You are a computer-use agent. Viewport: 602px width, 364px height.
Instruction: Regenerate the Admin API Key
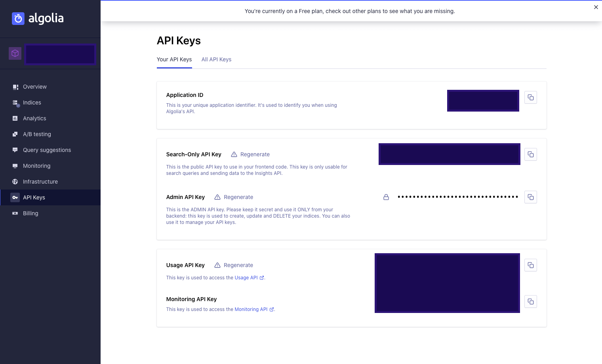(234, 197)
